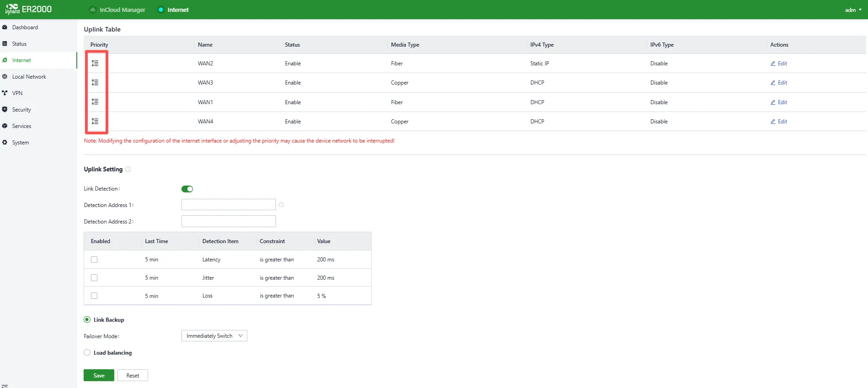The height and width of the screenshot is (388, 868).
Task: Click the Detection Address 1 info icon
Action: [x=282, y=205]
